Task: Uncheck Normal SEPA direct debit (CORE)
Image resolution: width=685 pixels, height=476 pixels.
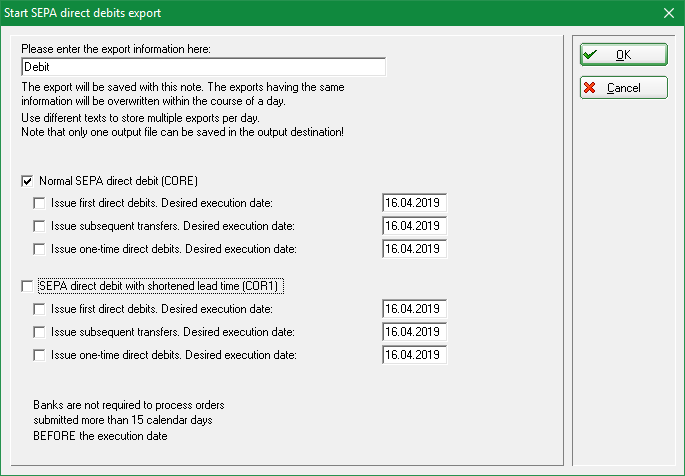Action: point(27,181)
